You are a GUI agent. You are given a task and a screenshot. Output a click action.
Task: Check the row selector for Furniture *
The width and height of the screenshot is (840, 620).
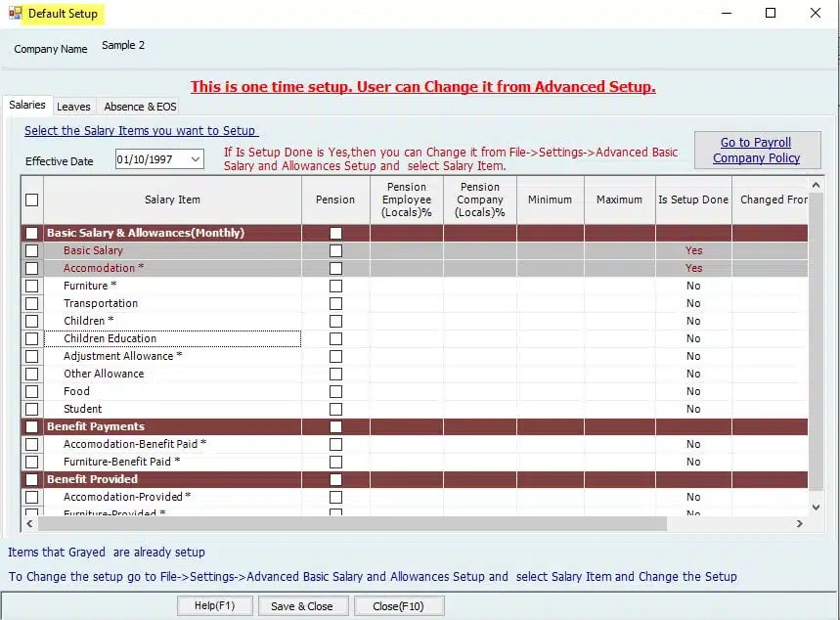pyautogui.click(x=32, y=286)
